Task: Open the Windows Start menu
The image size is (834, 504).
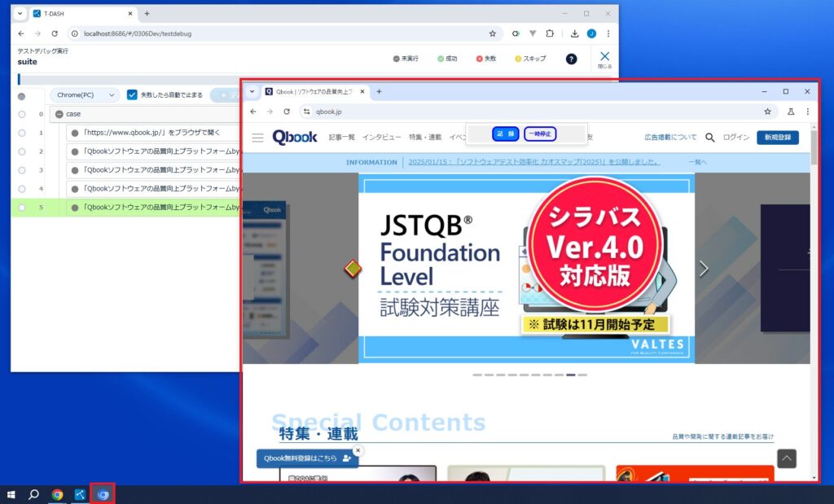Action: point(11,495)
